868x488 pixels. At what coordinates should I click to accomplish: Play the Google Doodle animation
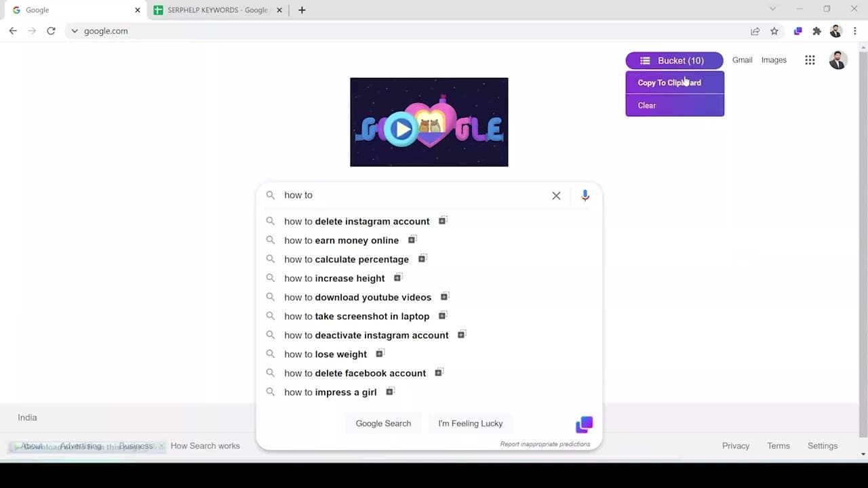401,128
